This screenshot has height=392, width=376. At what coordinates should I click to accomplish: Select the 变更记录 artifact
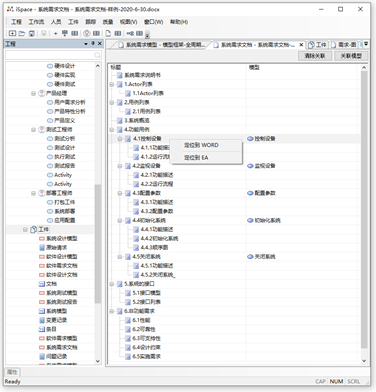coord(53,320)
